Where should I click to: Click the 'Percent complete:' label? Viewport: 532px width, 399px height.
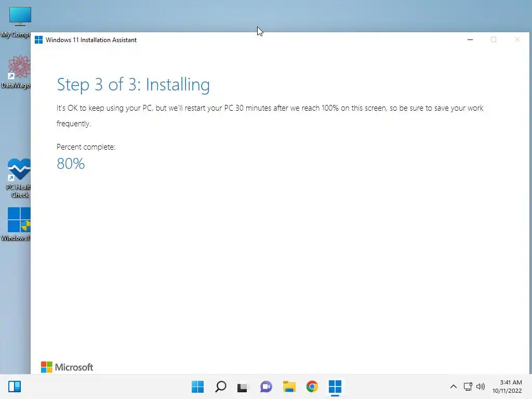pyautogui.click(x=86, y=147)
